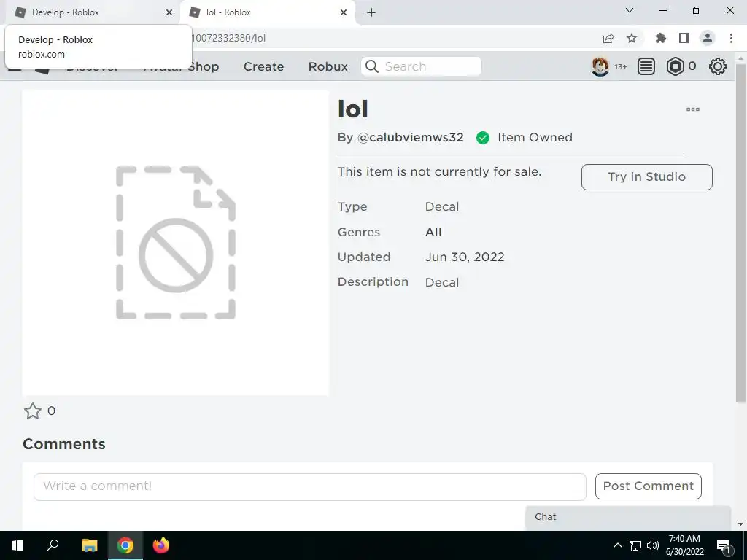Open Chrome profile avatar

[x=708, y=38]
